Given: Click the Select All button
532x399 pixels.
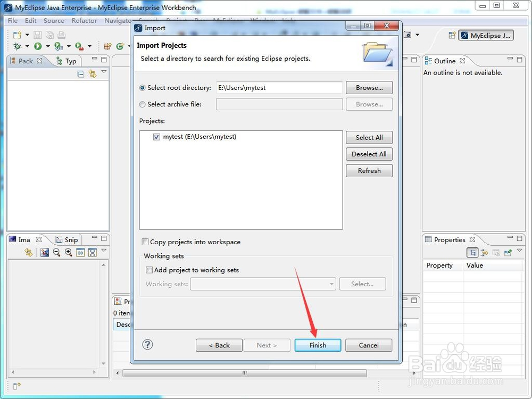Looking at the screenshot, I should [x=369, y=137].
